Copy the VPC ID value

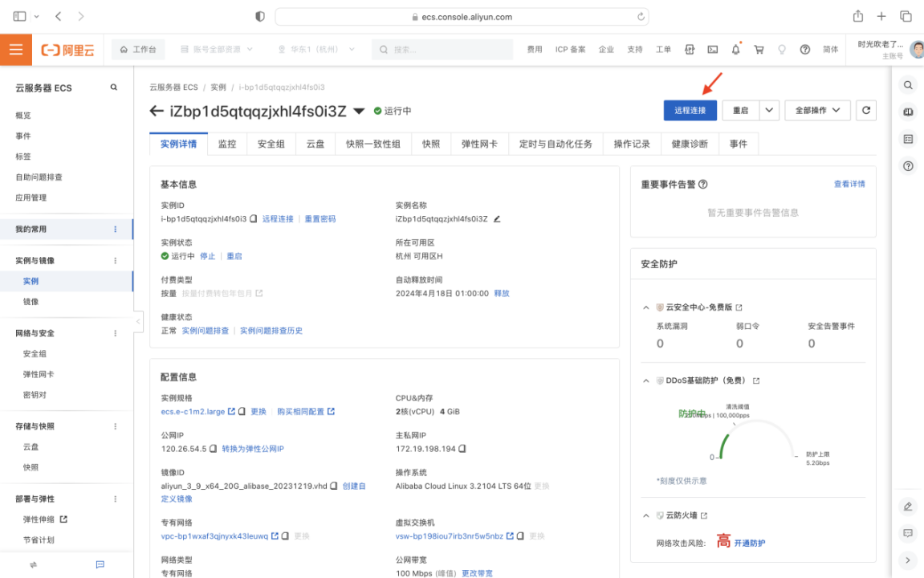(x=285, y=536)
